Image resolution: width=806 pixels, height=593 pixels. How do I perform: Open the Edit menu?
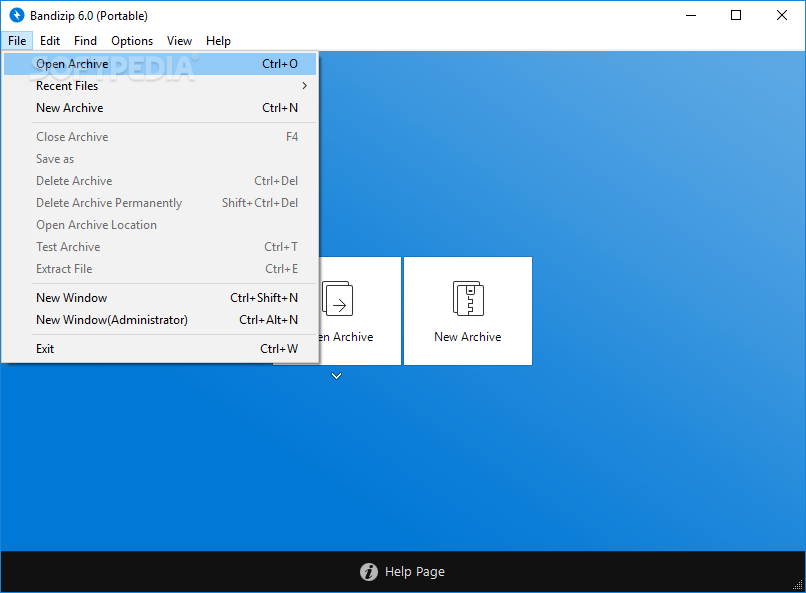point(50,41)
